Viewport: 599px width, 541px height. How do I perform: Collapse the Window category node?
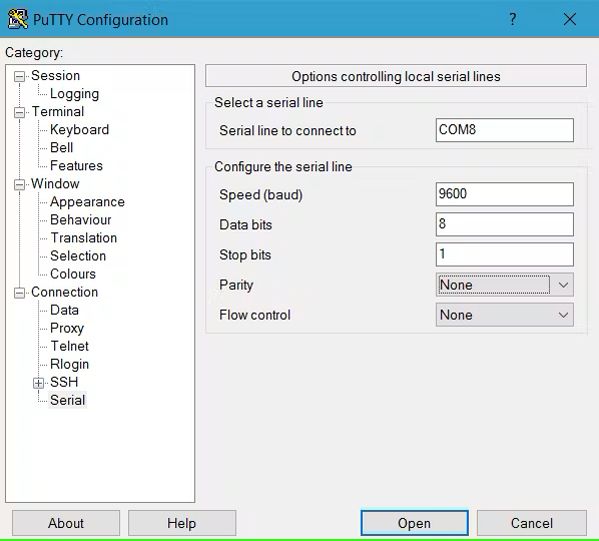pyautogui.click(x=19, y=185)
